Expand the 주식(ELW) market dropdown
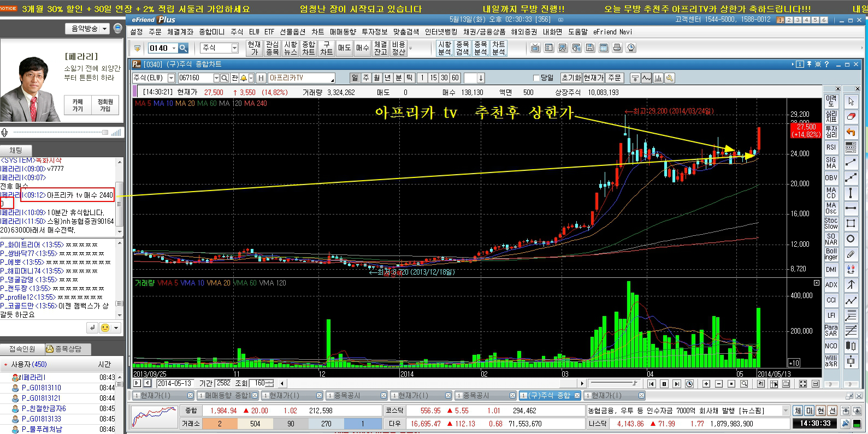 (x=171, y=78)
